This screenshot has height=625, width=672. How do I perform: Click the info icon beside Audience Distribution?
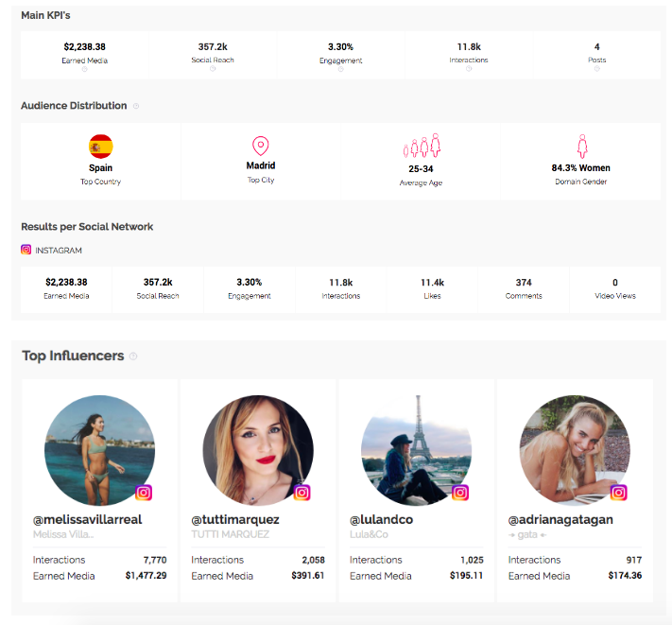tap(136, 106)
